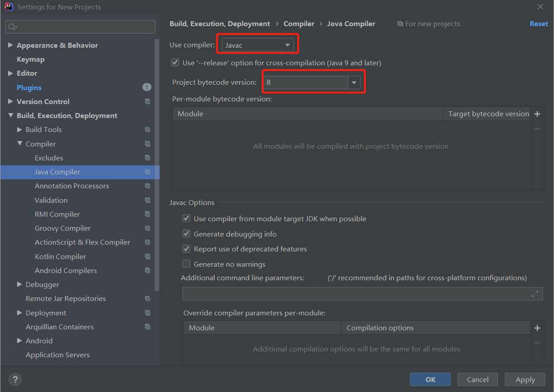Click project-level icon beside Excludes
Image resolution: width=554 pixels, height=392 pixels.
coord(147,158)
